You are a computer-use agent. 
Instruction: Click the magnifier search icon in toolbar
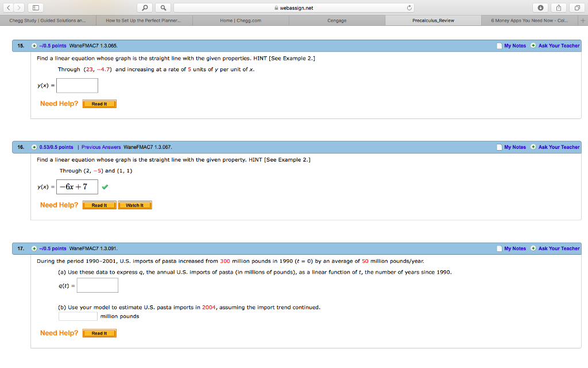click(145, 9)
